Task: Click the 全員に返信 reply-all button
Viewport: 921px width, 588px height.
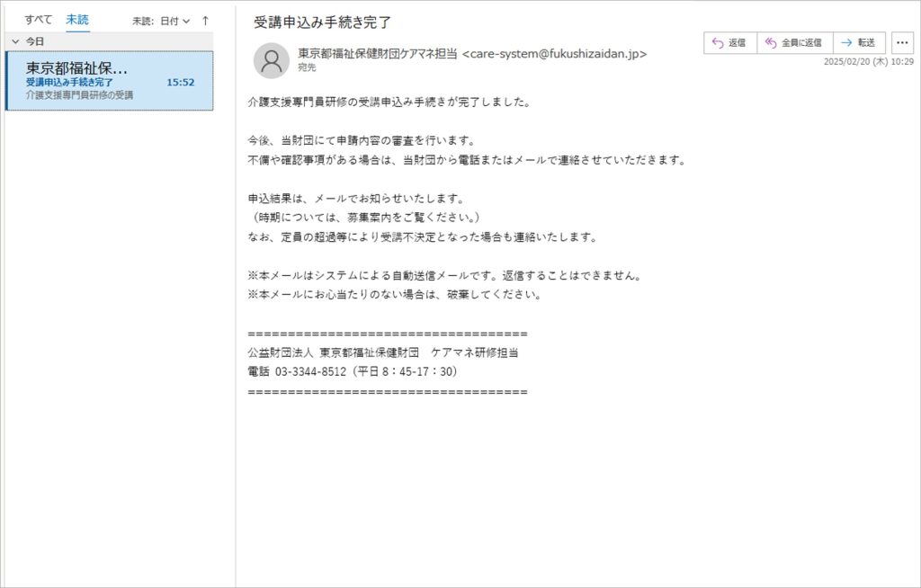Action: pyautogui.click(x=794, y=42)
